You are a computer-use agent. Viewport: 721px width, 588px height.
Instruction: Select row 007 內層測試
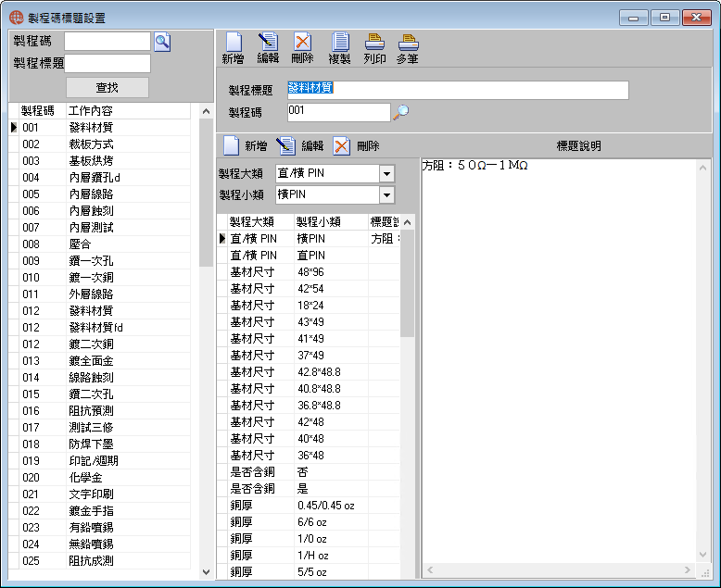(99, 228)
